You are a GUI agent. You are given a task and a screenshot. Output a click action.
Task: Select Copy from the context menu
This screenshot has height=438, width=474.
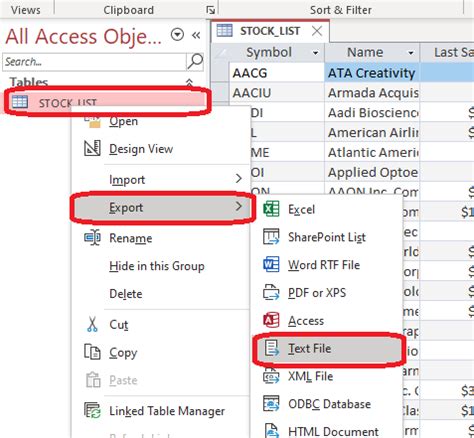(x=123, y=353)
